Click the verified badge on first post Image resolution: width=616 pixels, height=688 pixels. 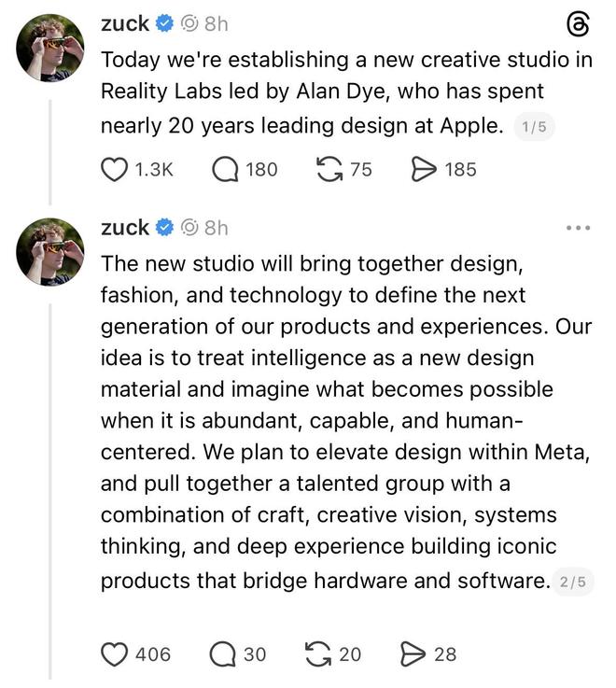[164, 23]
